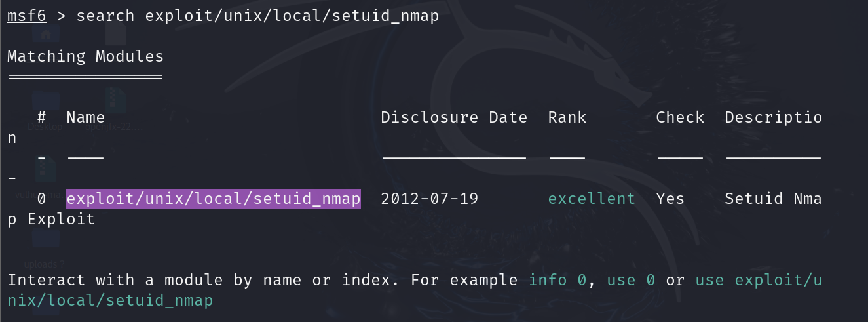Screen dimensions: 868x322
Task: Click the typed search command on the prompt line
Action: 257,16
